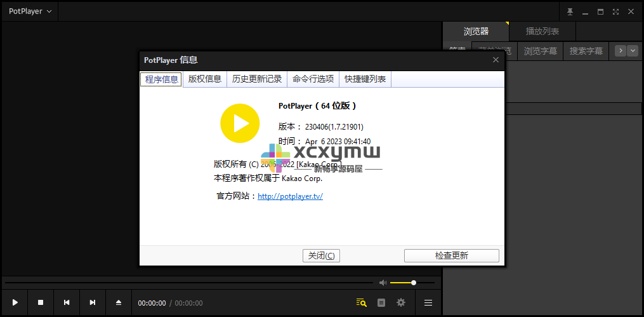Click the 00:00:00 elapsed time display
The width and height of the screenshot is (644, 317).
[x=152, y=303]
